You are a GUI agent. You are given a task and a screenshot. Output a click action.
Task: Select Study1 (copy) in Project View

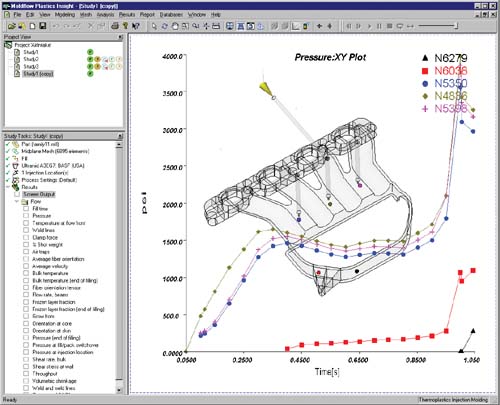tap(38, 74)
